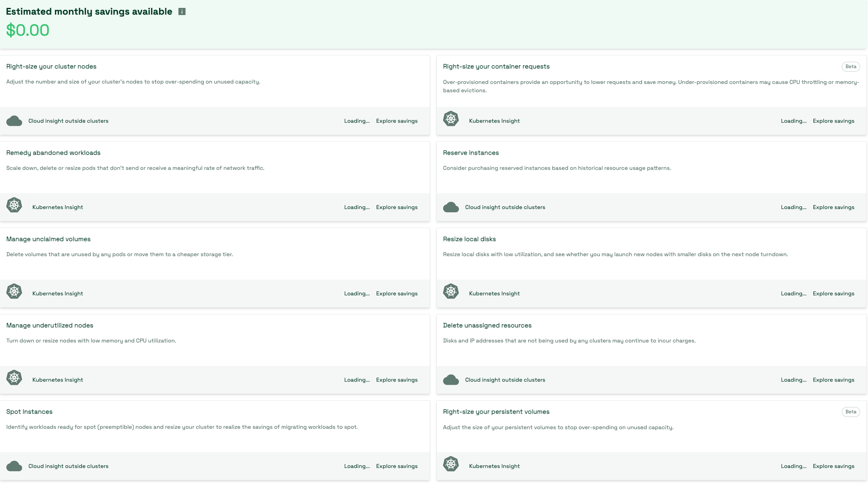Open Manage unclaimed volumes card heading
The image size is (868, 485).
48,239
